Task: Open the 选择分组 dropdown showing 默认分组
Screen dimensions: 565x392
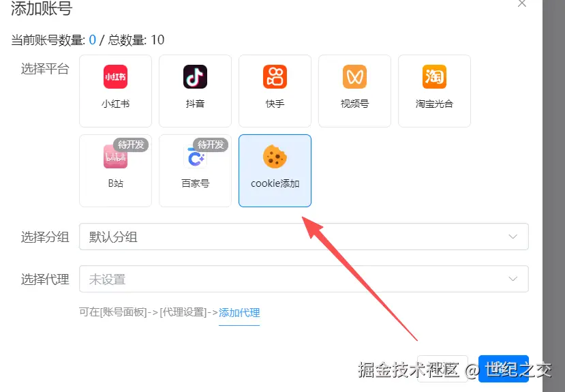Action: pyautogui.click(x=304, y=237)
